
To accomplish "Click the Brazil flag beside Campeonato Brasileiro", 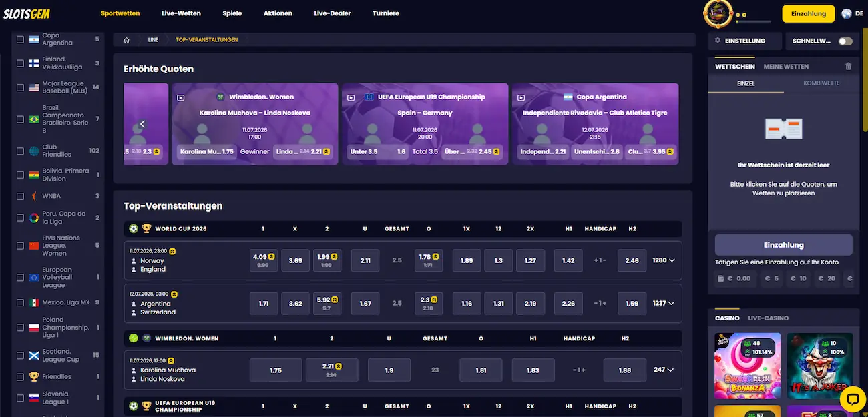I will click(34, 119).
